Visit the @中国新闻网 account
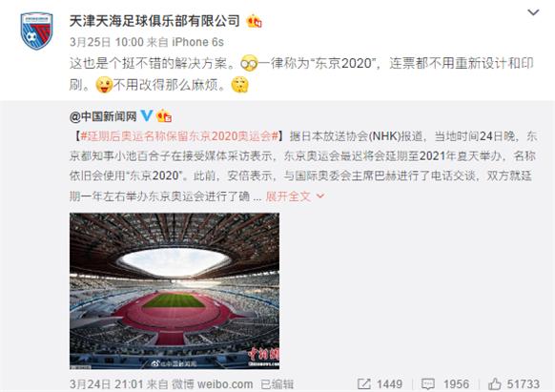 pos(103,116)
